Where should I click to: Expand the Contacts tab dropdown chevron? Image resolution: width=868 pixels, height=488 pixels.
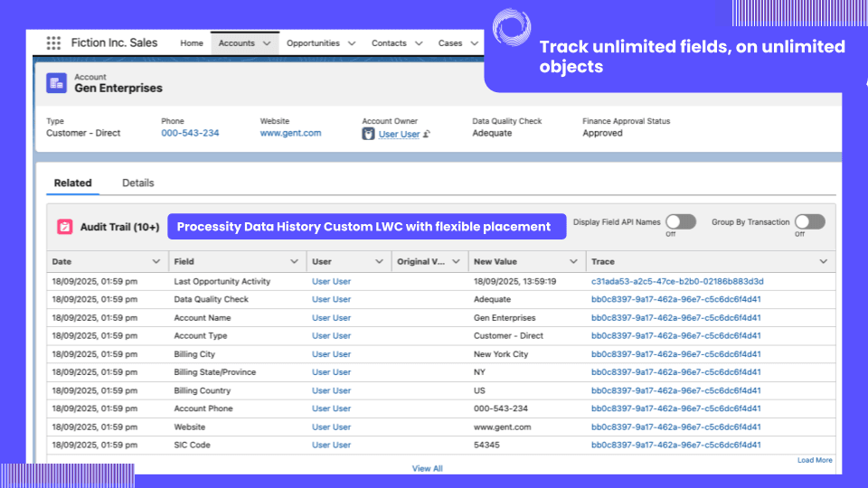pyautogui.click(x=419, y=43)
